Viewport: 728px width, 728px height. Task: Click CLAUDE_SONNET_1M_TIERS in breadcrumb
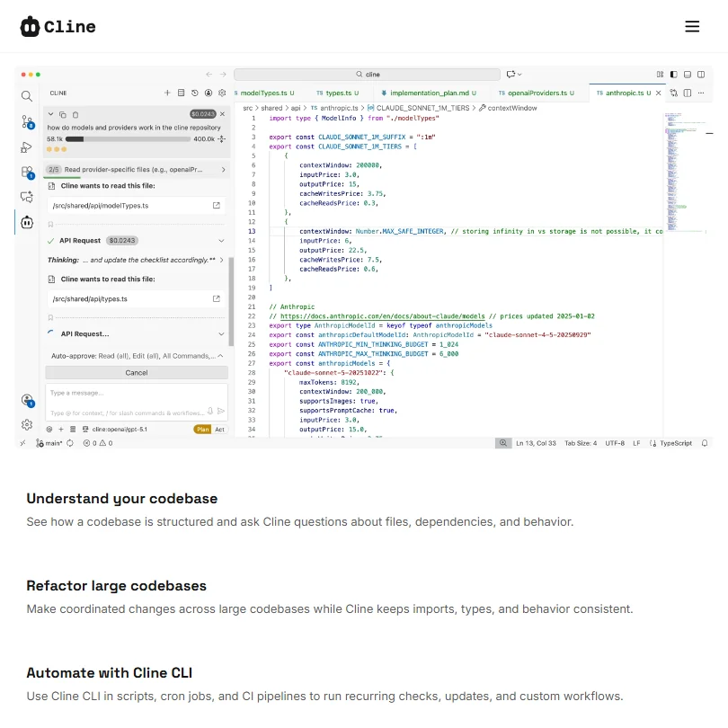422,108
